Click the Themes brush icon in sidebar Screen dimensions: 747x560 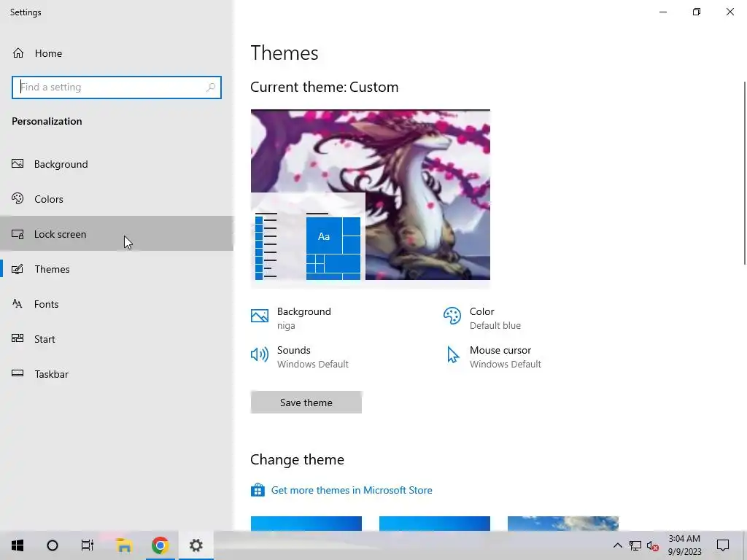point(18,269)
